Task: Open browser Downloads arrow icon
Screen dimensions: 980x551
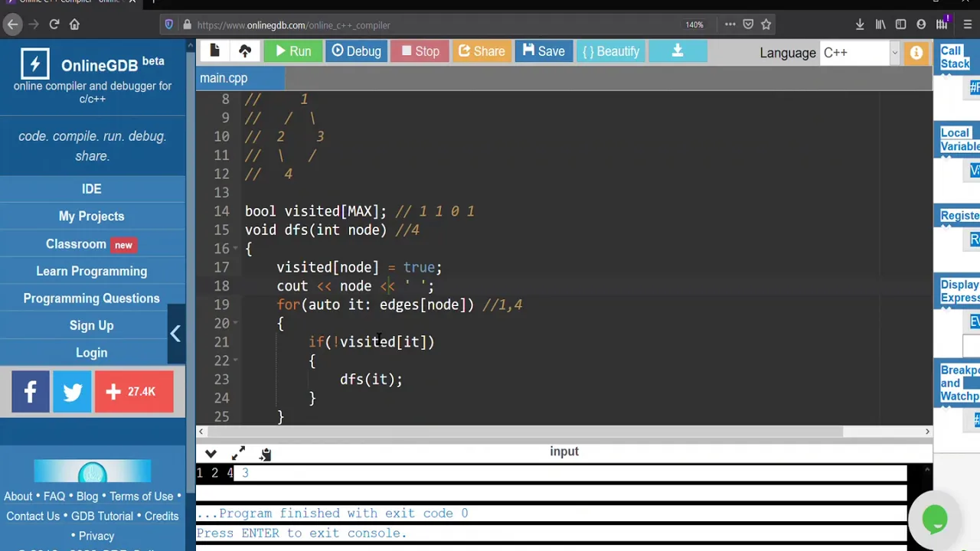Action: coord(860,24)
